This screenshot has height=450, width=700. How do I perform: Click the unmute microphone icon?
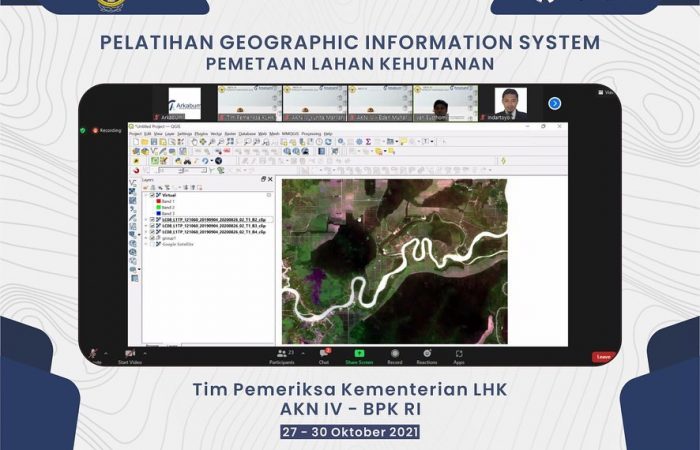pyautogui.click(x=94, y=354)
